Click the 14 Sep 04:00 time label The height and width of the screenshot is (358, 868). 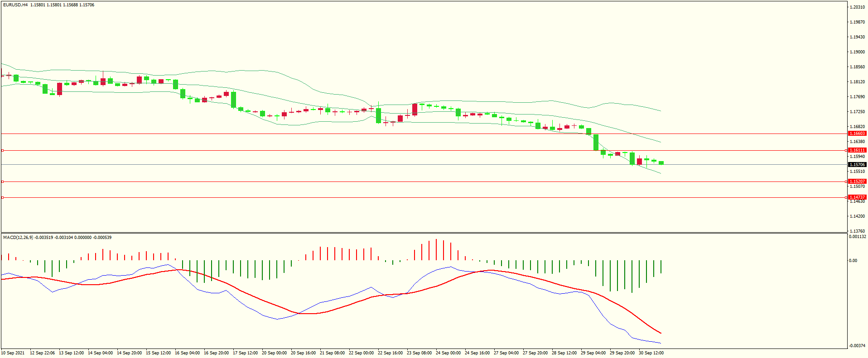100,353
